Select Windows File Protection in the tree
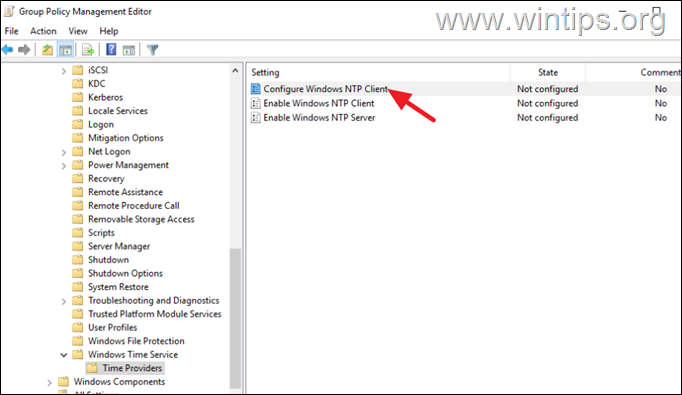 tap(136, 341)
